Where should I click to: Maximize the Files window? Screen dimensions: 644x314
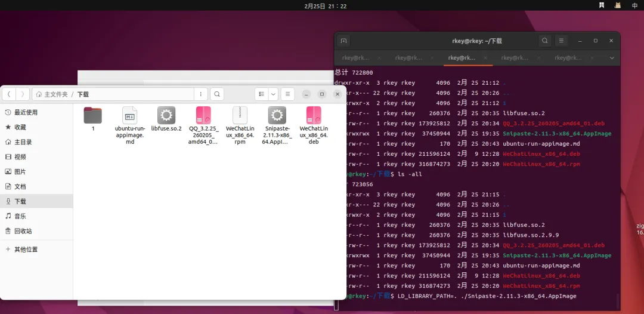(322, 94)
